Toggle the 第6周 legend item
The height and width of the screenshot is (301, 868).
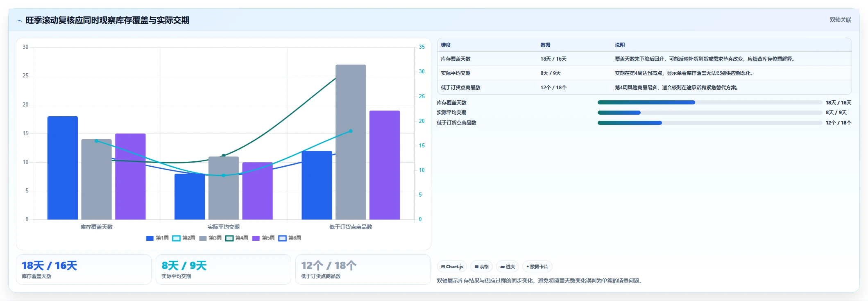point(290,238)
